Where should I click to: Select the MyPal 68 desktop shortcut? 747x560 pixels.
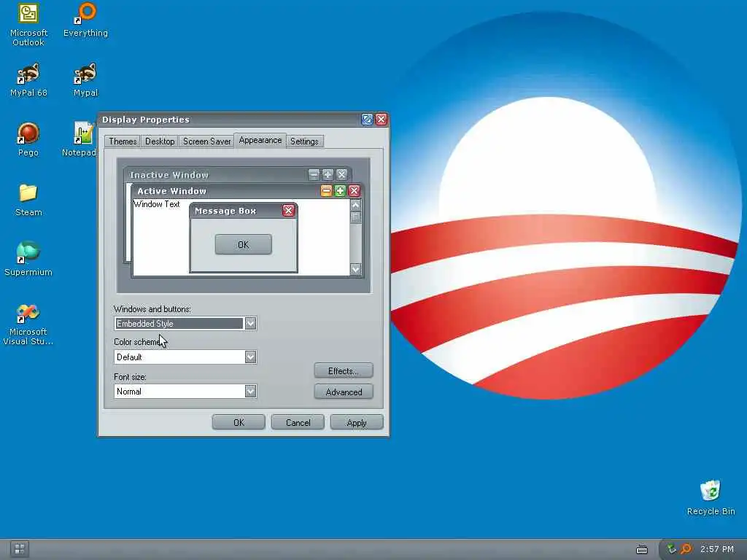(x=28, y=80)
